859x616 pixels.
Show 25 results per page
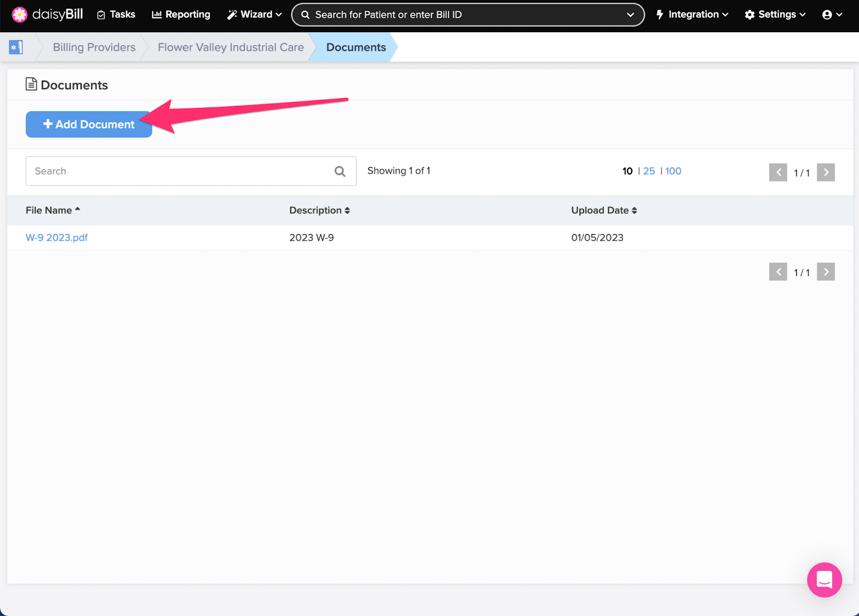point(649,171)
